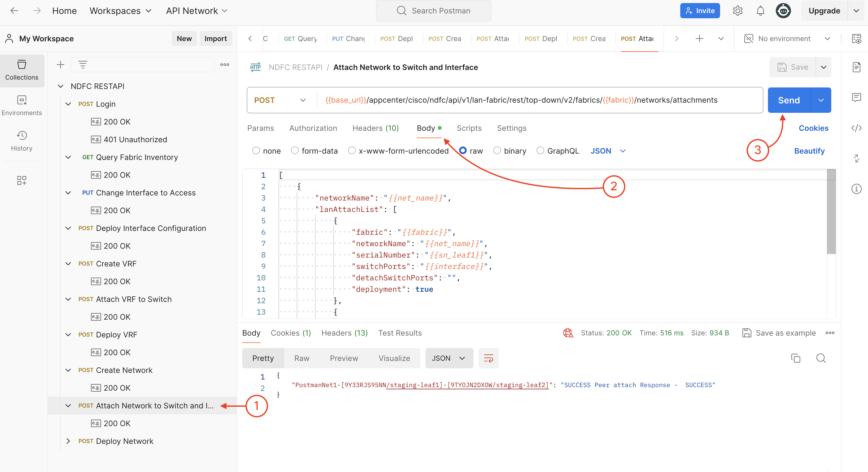Open the response JSON format dropdown
This screenshot has width=868, height=472.
click(x=449, y=358)
